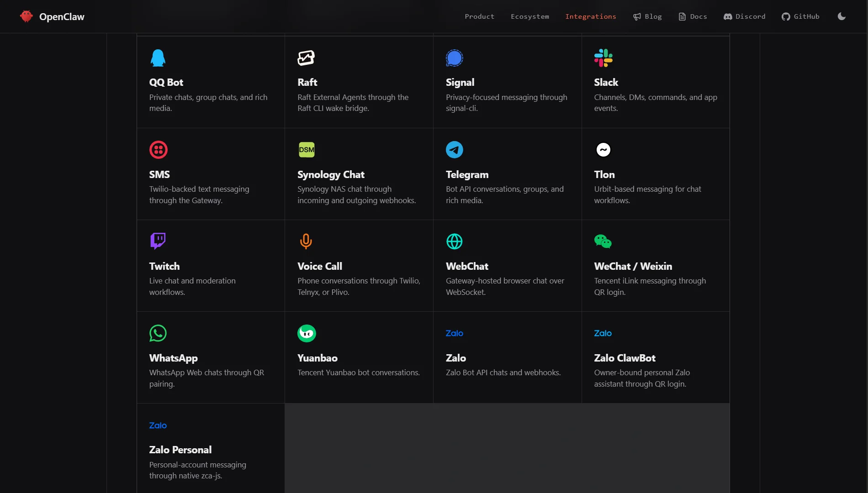Open the Product menu
This screenshot has width=868, height=493.
coord(479,16)
